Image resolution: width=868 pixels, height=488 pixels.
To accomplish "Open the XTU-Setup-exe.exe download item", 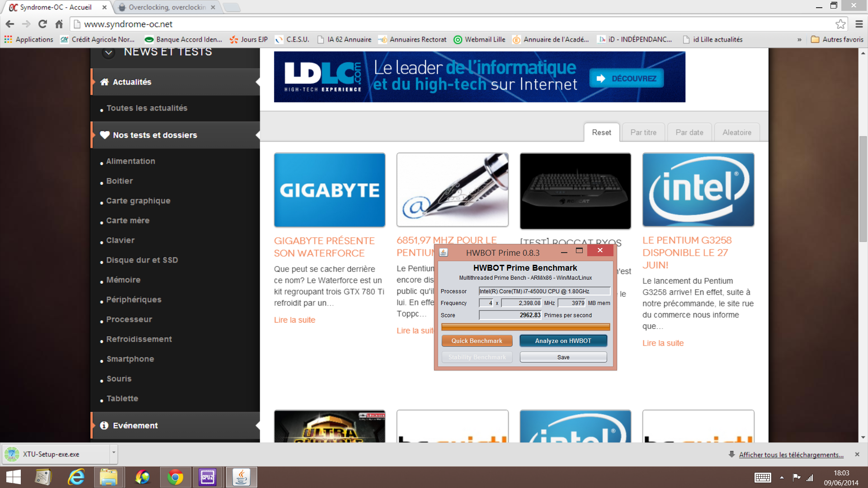I will pyautogui.click(x=55, y=454).
